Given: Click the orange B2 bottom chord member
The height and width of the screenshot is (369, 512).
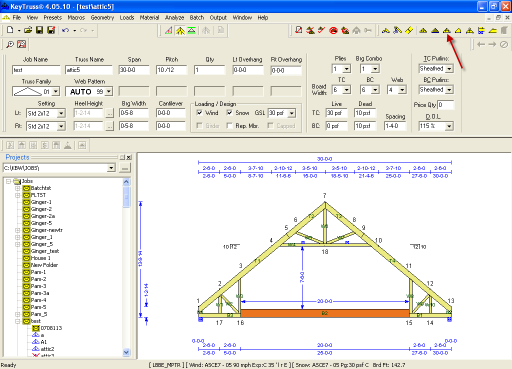Looking at the screenshot, I should 325,313.
